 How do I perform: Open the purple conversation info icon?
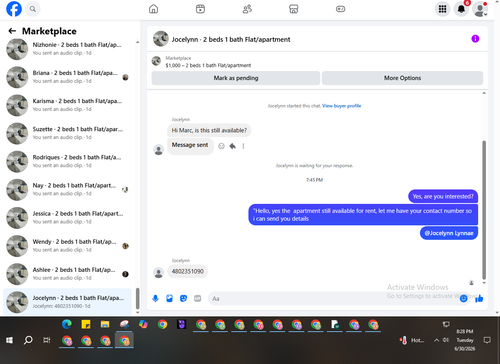coord(475,39)
